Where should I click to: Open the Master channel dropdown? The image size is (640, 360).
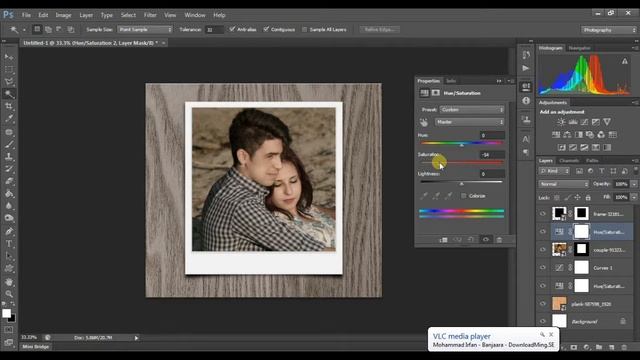469,122
